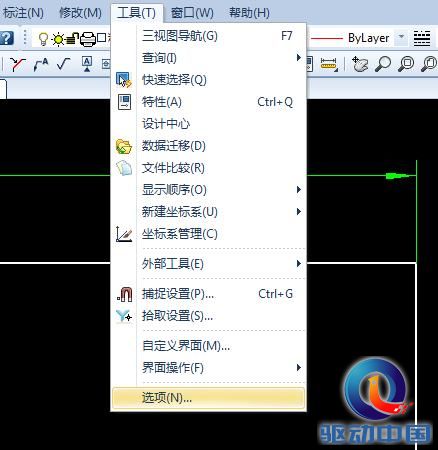Open the linetype pattern lines icon

422,38
